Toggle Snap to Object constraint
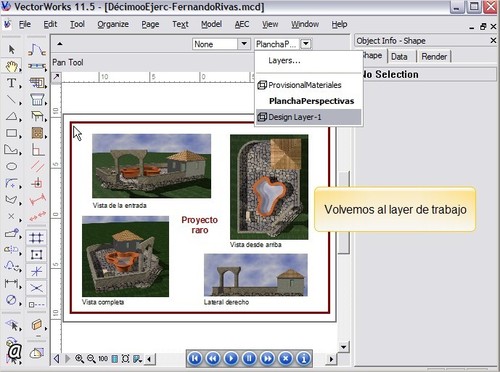 tap(36, 255)
